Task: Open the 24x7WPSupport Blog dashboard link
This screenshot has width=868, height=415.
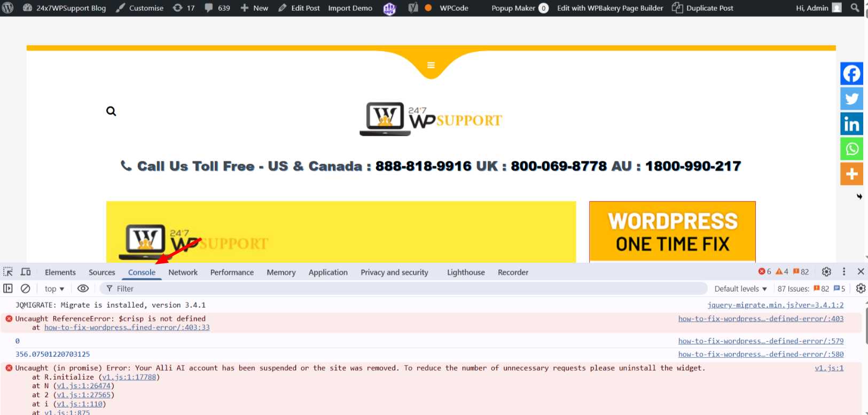Action: [x=64, y=8]
